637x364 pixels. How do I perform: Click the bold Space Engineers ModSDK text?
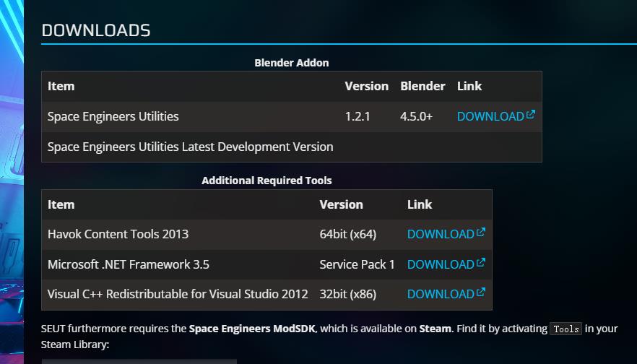coord(251,329)
